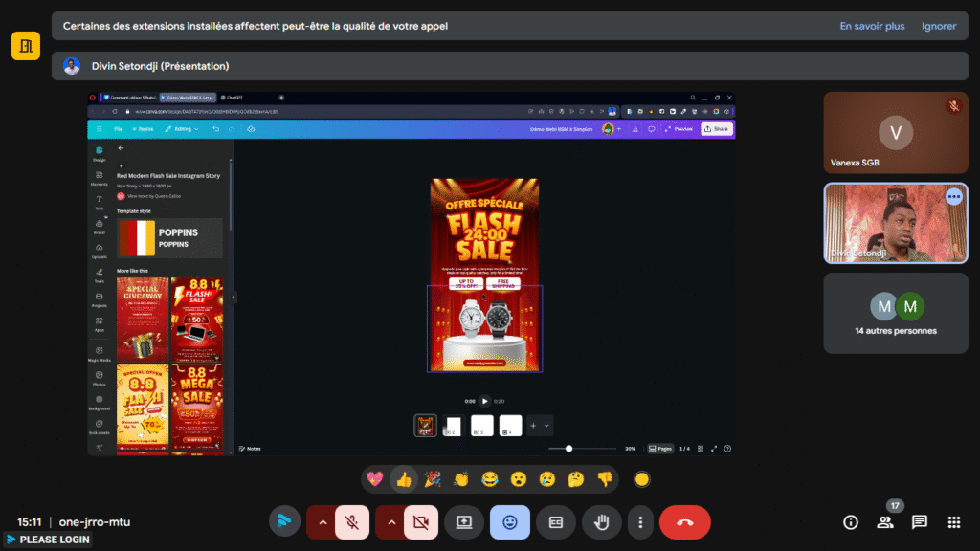Send the party popper reaction

coord(433,479)
